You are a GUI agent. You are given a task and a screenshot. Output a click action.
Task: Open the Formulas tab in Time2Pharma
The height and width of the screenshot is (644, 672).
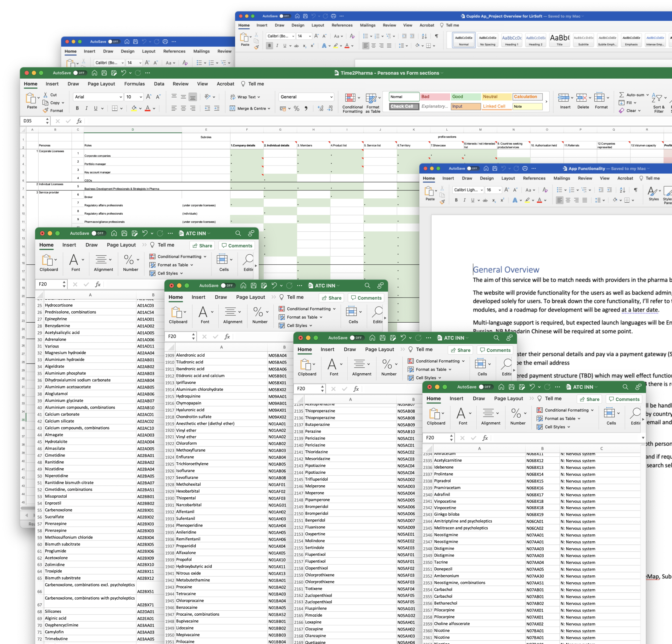[134, 84]
